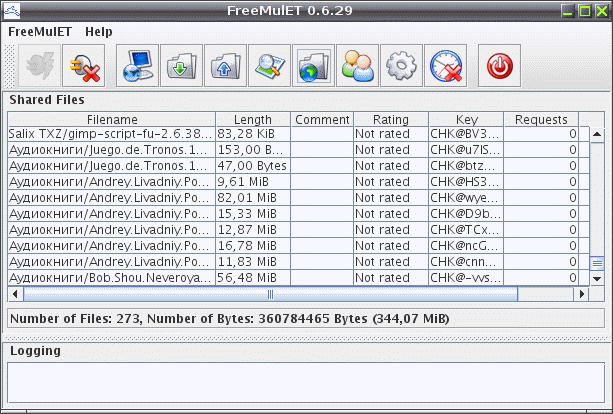Select the 47,00 Bytes file length cell
The image size is (613, 414).
coord(253,166)
